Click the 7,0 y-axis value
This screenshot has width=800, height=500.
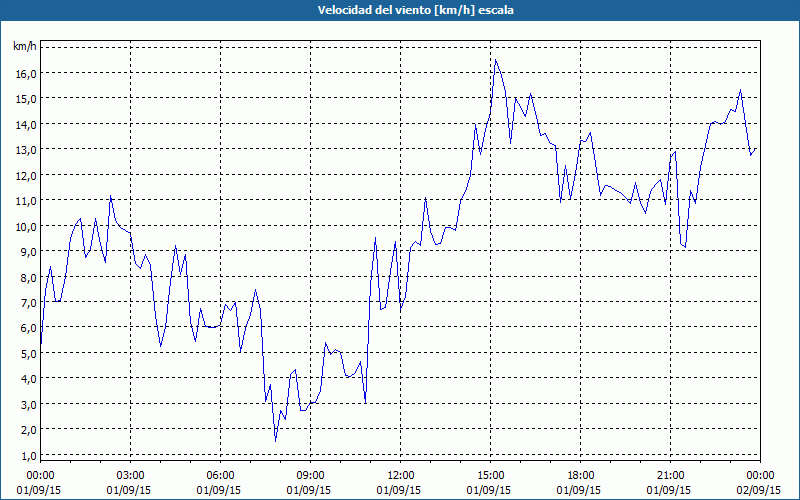coord(29,303)
